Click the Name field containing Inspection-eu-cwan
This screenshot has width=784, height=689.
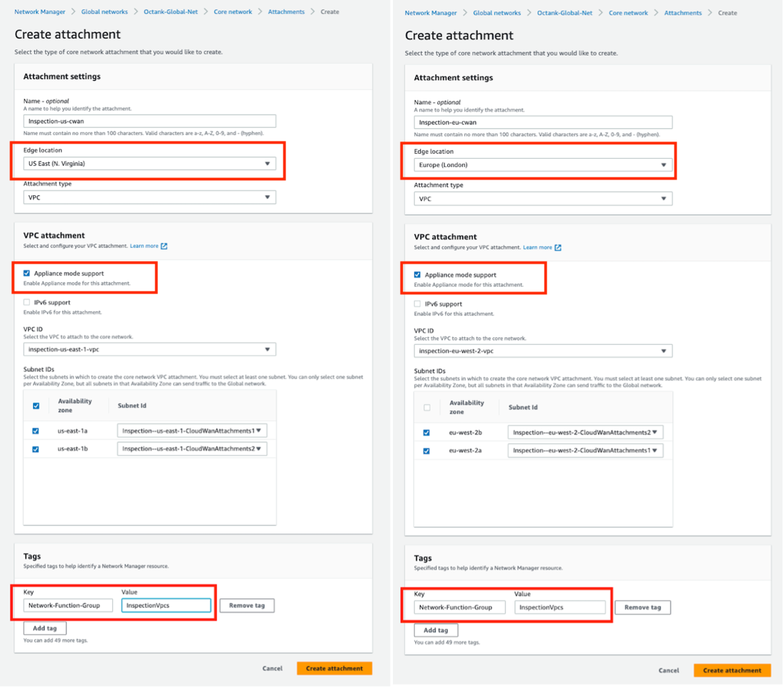pos(541,122)
